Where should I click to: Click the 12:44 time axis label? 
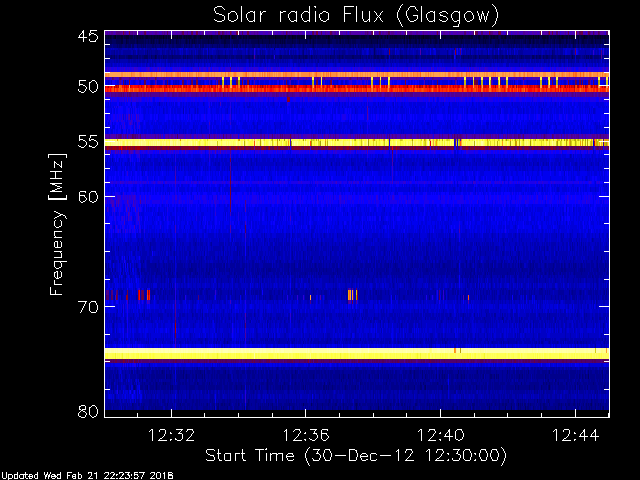(x=576, y=435)
